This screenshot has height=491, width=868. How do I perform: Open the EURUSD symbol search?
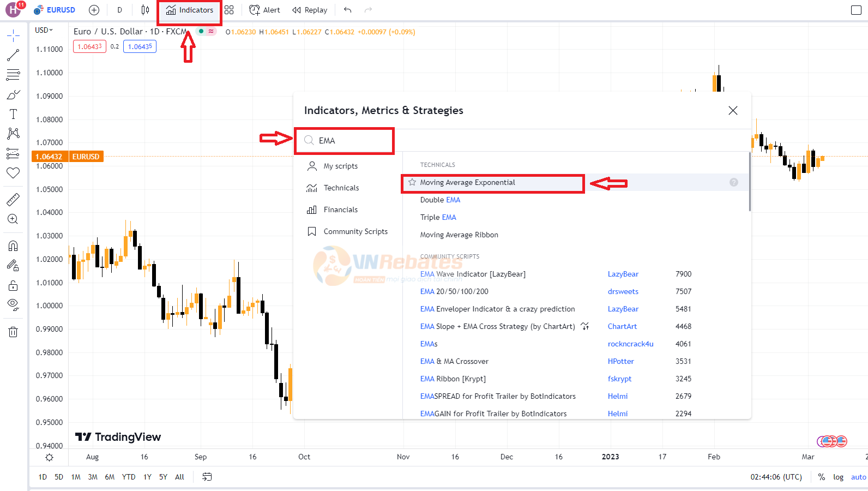(x=55, y=10)
